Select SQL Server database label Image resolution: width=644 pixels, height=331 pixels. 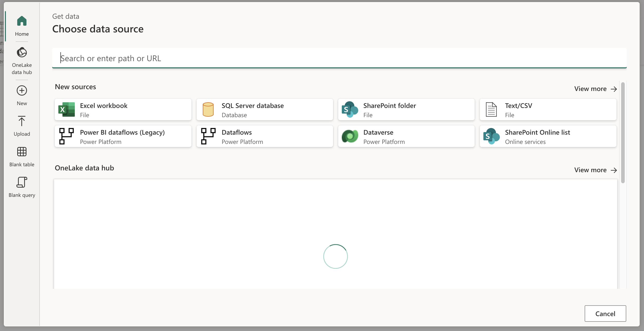[253, 106]
